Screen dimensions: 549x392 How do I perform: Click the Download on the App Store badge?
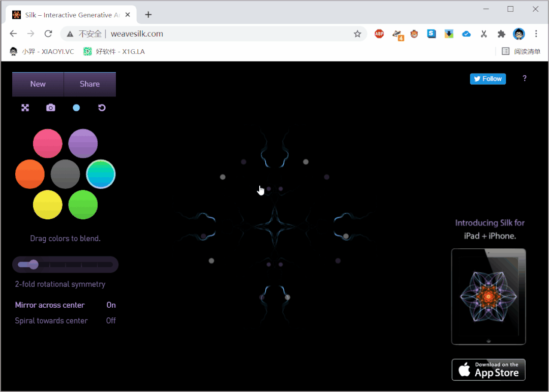click(x=489, y=370)
